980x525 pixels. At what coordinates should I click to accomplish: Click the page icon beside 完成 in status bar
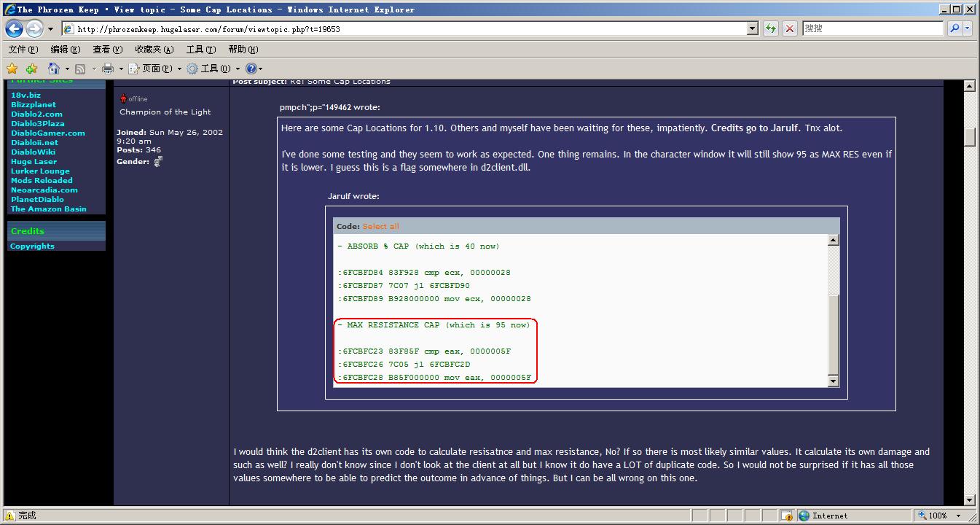pos(10,516)
